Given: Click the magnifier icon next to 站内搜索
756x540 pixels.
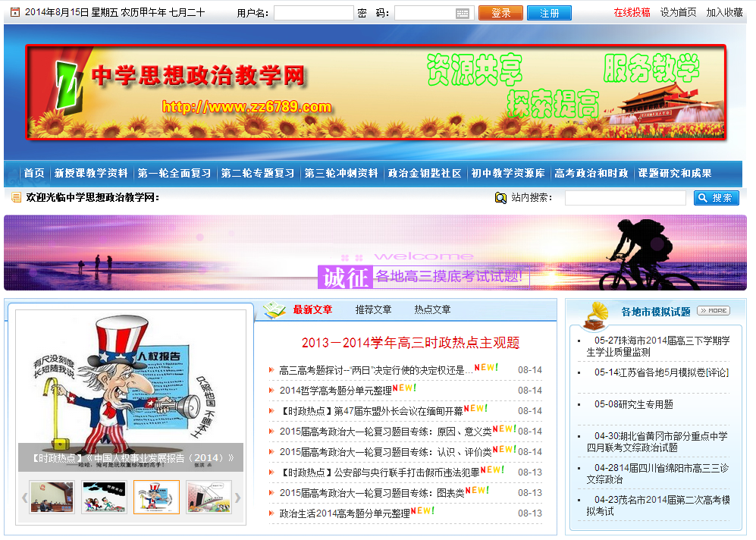Looking at the screenshot, I should pyautogui.click(x=500, y=198).
